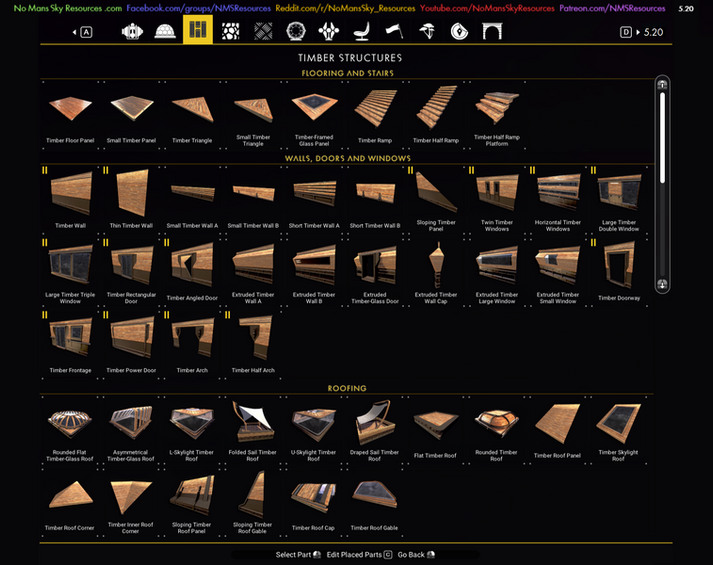
Task: Pick the Timber Inner Roof Corner
Action: [131, 502]
